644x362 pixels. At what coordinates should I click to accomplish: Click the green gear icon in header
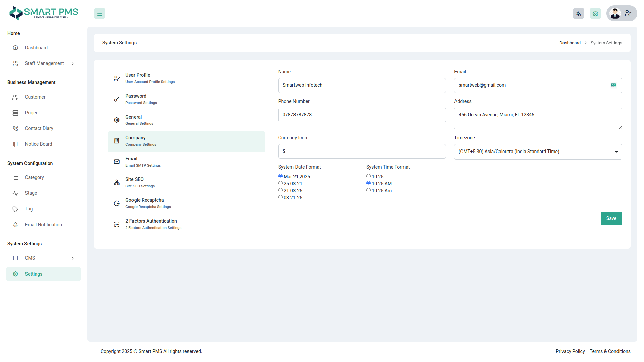tap(595, 14)
